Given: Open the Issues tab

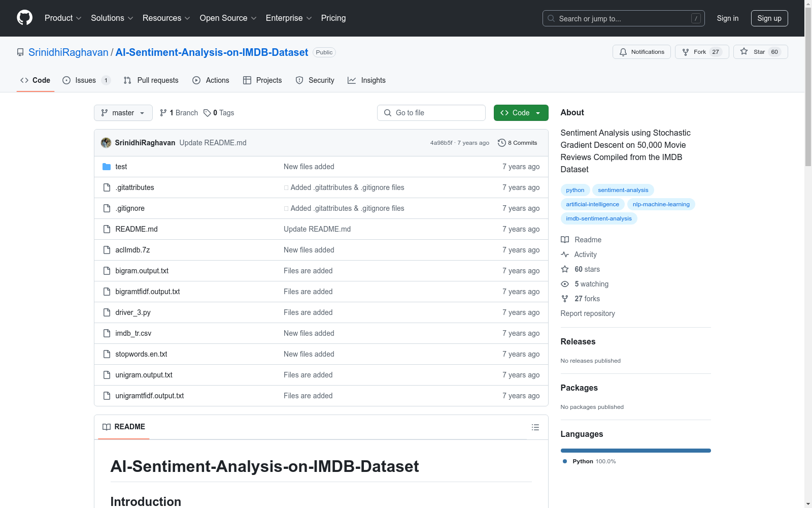Looking at the screenshot, I should (86, 80).
